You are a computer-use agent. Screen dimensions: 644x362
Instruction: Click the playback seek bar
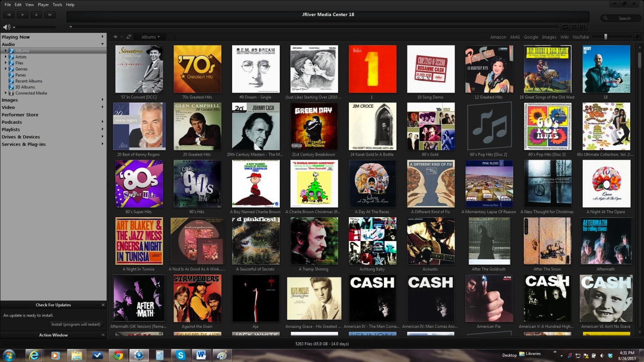pos(314,27)
